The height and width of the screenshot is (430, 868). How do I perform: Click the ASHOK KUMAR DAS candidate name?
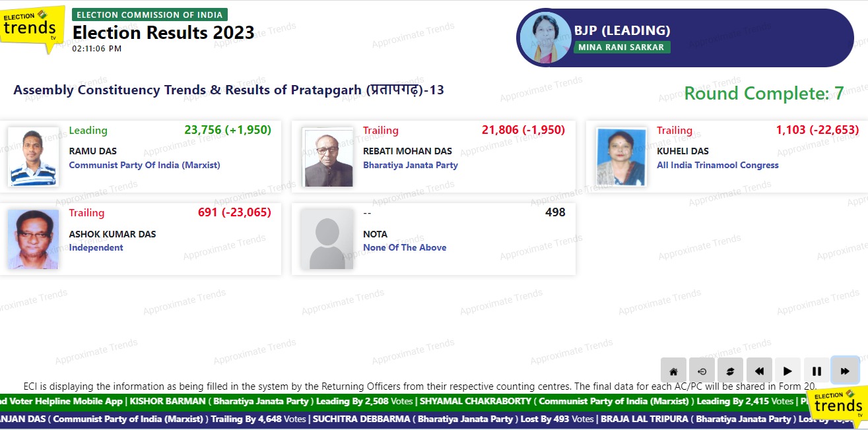click(x=112, y=234)
